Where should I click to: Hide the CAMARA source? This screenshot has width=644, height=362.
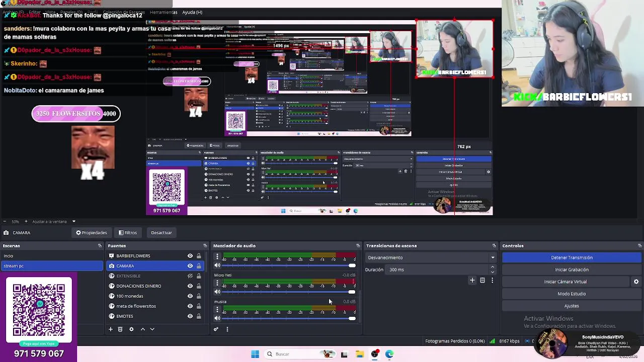pos(190,266)
